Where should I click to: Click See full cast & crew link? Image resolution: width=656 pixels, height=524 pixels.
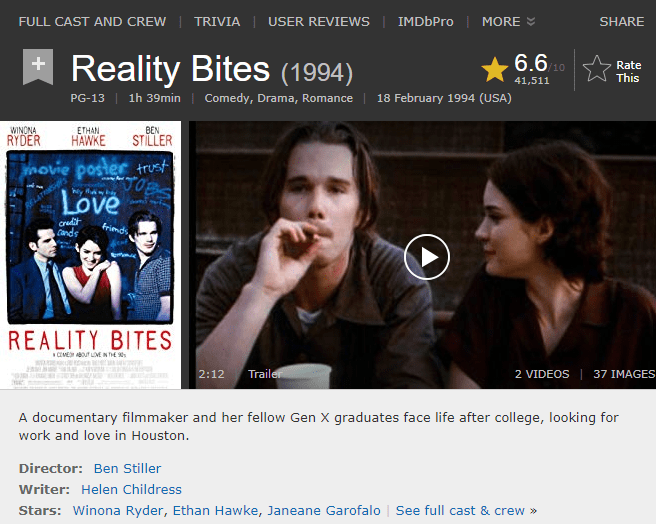(466, 511)
